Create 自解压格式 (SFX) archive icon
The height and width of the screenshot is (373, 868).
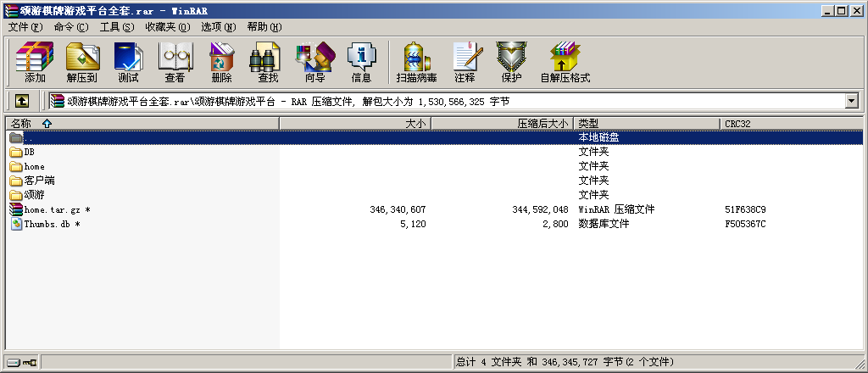pyautogui.click(x=565, y=63)
